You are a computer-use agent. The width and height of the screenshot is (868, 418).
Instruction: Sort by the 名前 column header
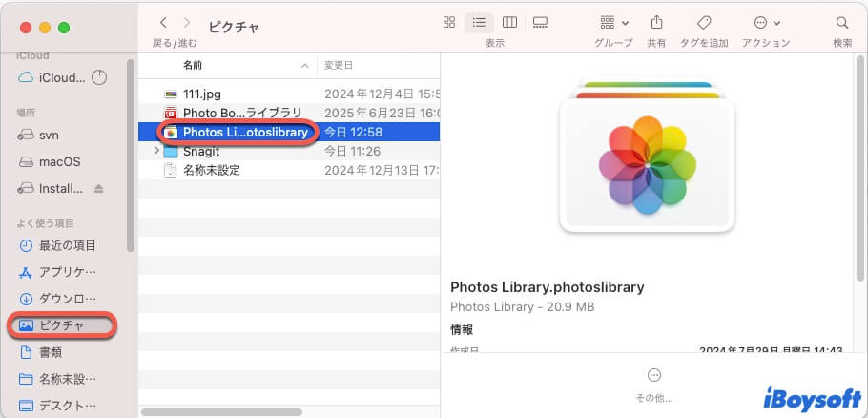point(193,65)
